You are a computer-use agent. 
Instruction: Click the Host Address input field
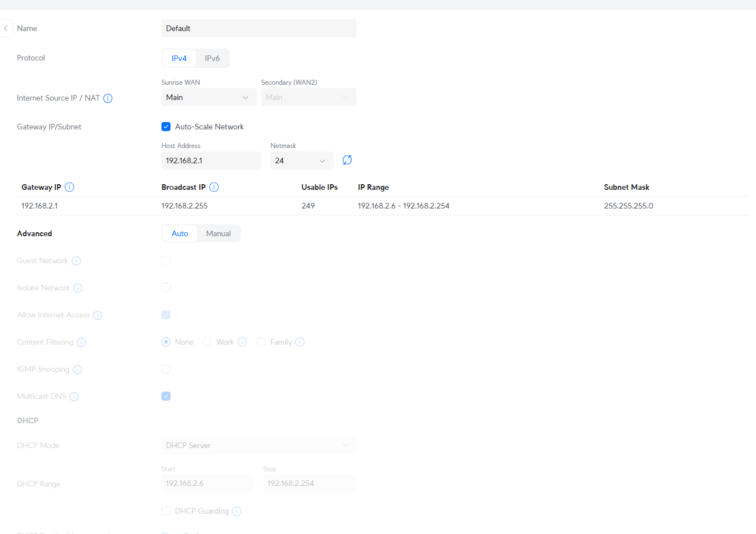211,161
